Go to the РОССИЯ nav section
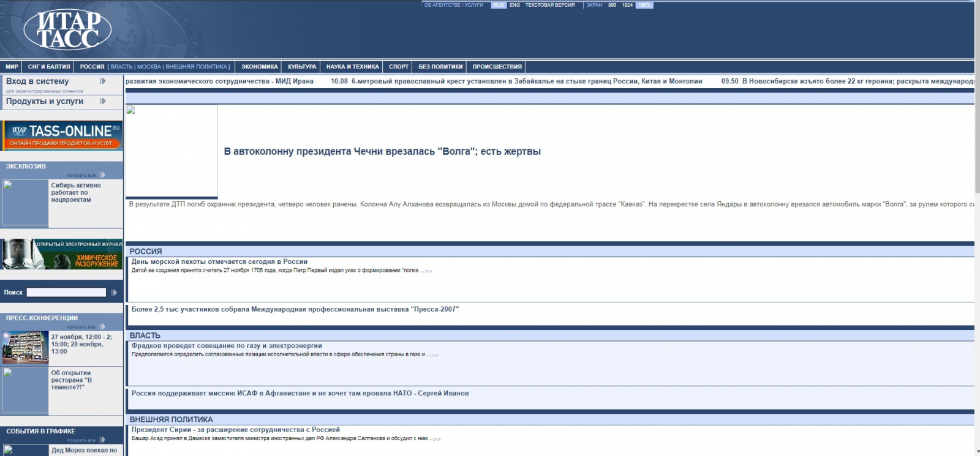This screenshot has height=456, width=980. coord(92,67)
